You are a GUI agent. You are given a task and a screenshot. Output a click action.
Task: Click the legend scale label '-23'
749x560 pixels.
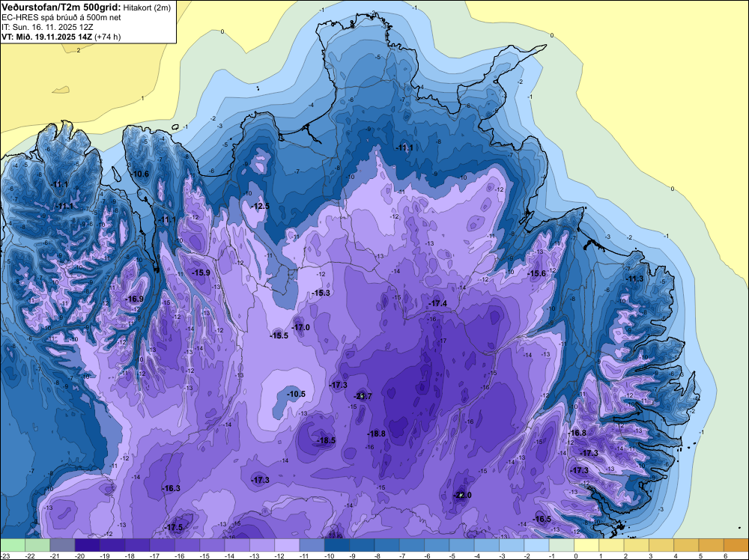pos(5,556)
